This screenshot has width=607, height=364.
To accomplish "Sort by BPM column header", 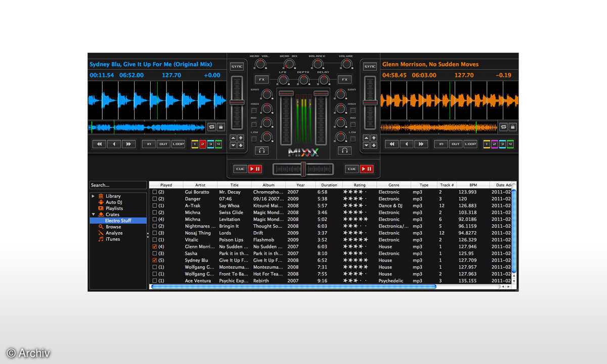I will click(473, 185).
